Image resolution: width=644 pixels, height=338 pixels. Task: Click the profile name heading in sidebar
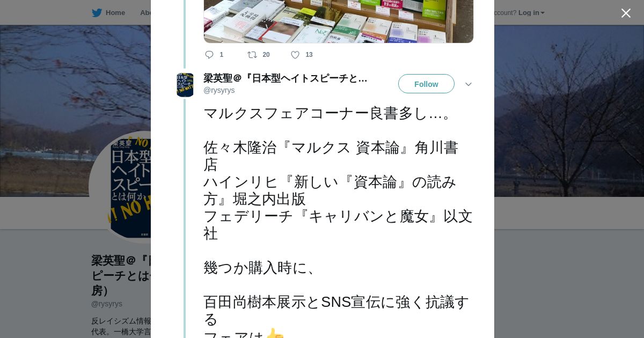121,275
